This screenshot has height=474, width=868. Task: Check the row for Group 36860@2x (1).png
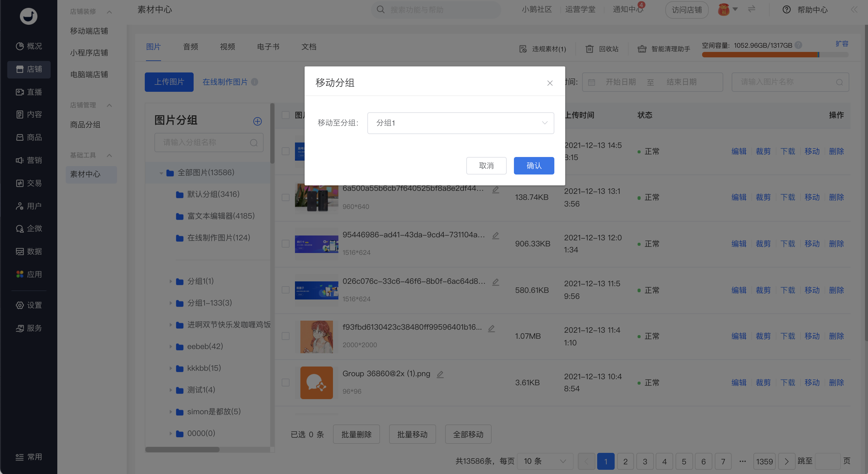(x=285, y=382)
